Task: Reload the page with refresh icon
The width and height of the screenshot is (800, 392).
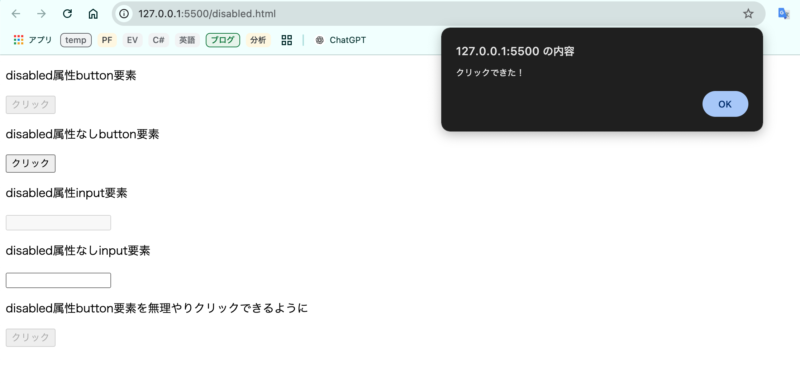Action: [x=67, y=14]
